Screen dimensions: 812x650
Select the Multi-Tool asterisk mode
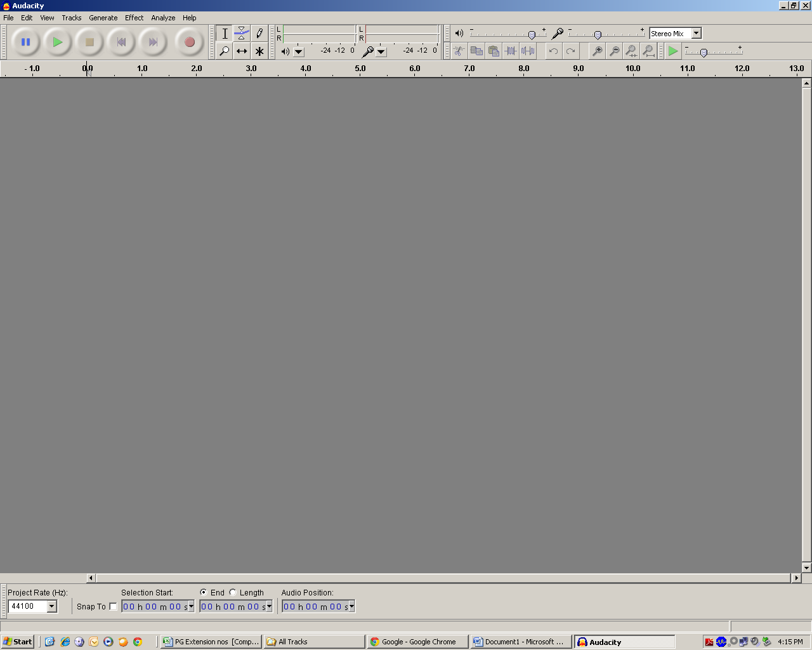tap(259, 51)
